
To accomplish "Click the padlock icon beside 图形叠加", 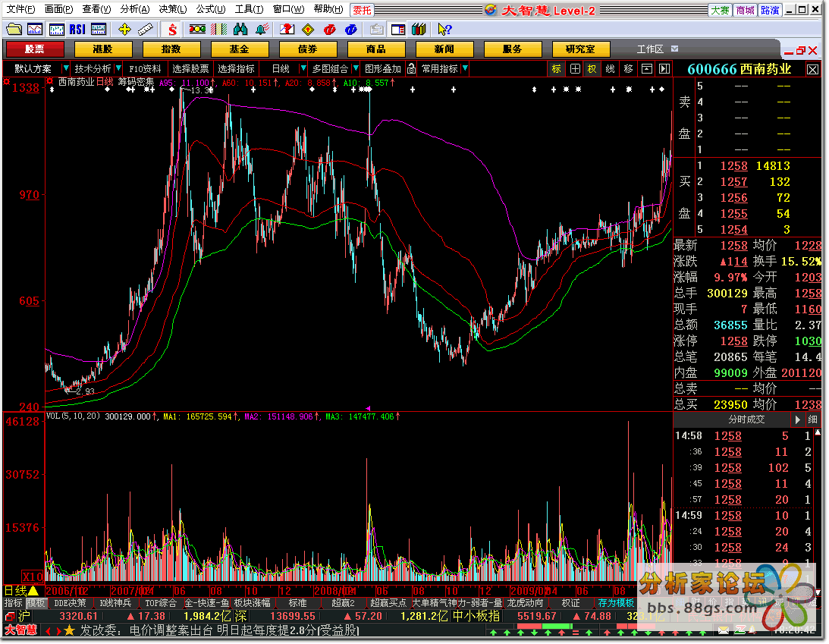I will [411, 69].
